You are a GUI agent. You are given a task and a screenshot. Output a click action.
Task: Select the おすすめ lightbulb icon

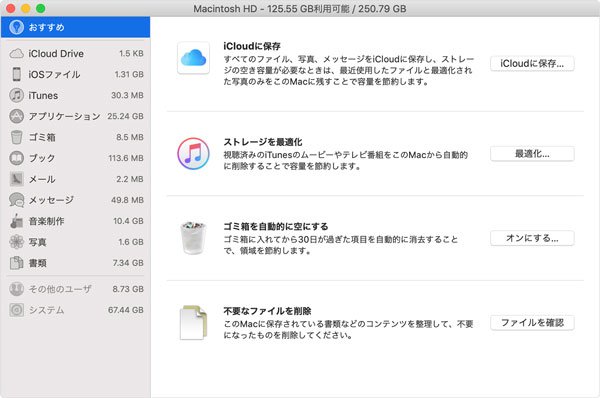click(16, 27)
